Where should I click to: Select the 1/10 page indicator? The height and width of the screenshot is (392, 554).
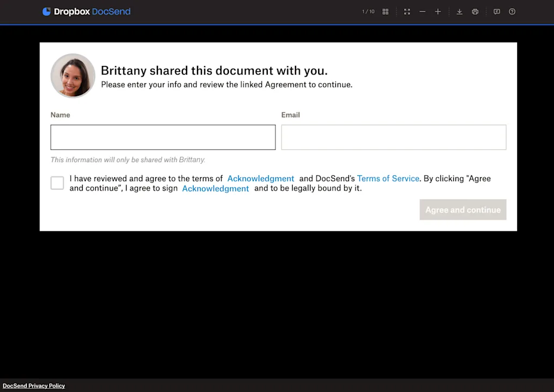368,11
